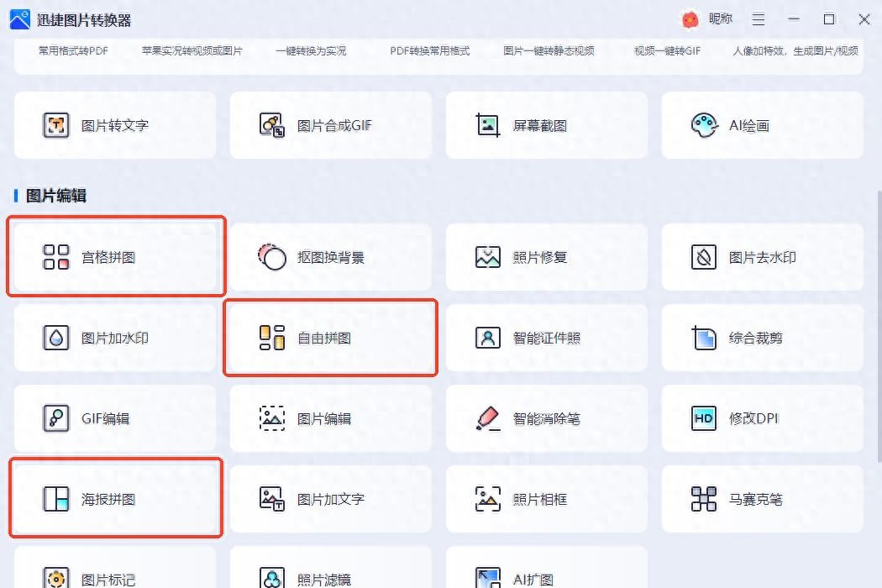
Task: Open the 图片合成GIF tool icon
Action: pos(271,125)
